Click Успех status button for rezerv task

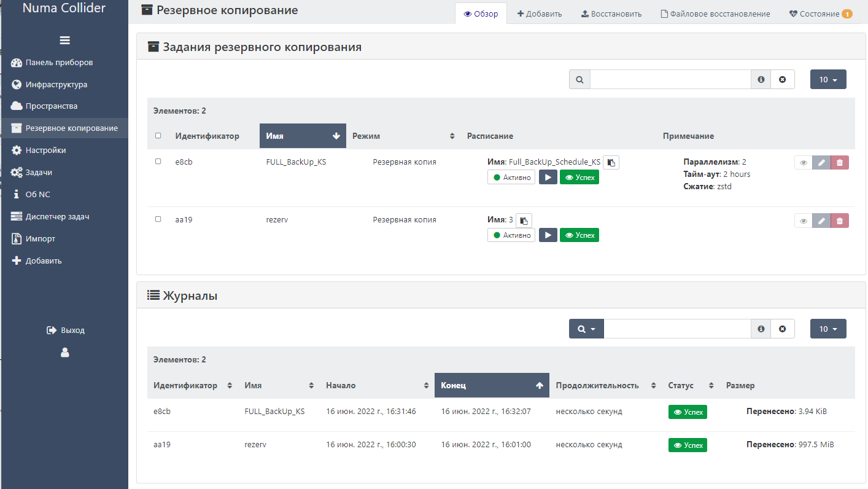point(579,235)
